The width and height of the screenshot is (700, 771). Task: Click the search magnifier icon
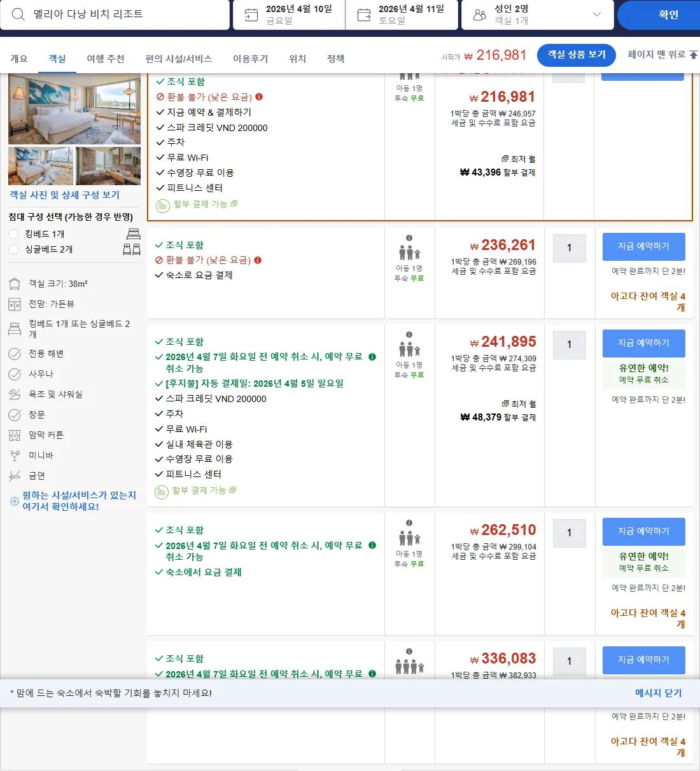18,15
